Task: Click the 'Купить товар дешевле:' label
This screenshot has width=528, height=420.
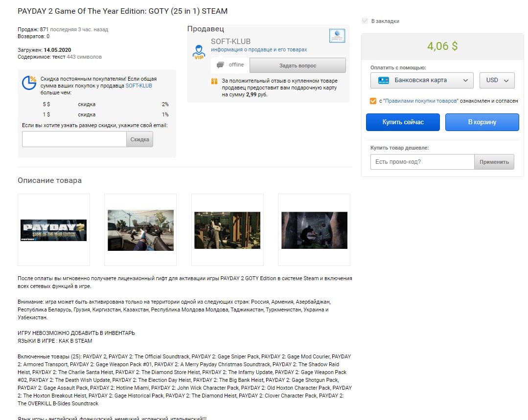Action: (399, 148)
